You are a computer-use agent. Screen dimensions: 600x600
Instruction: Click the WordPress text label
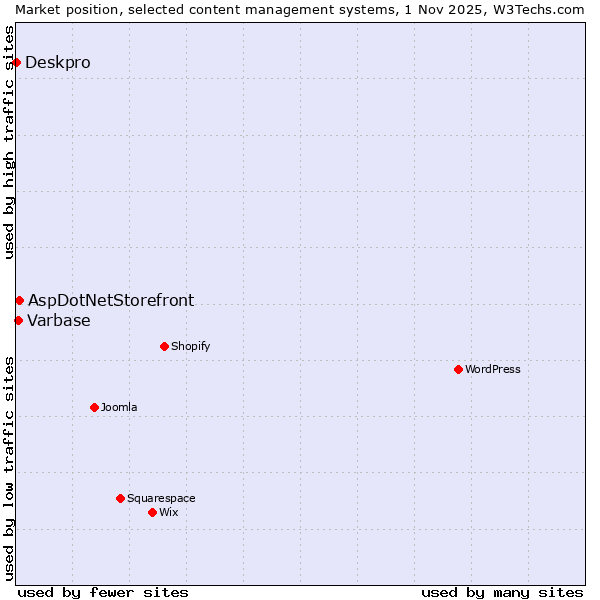point(493,369)
